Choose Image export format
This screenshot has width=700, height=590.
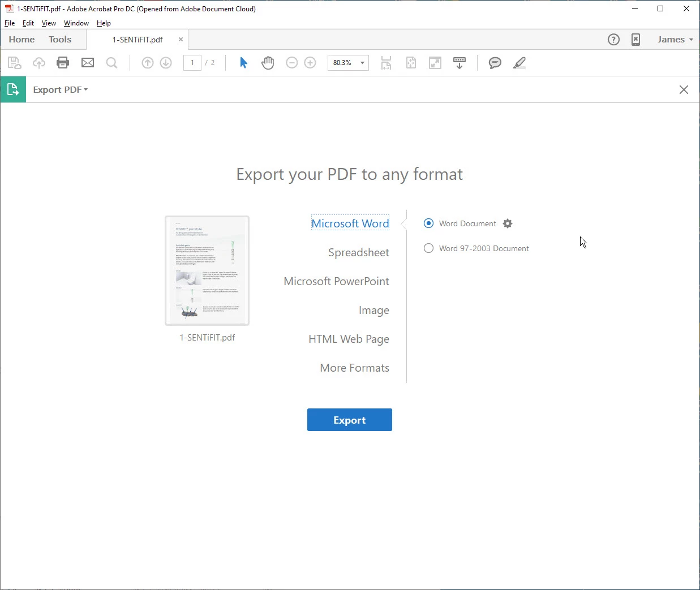(374, 310)
